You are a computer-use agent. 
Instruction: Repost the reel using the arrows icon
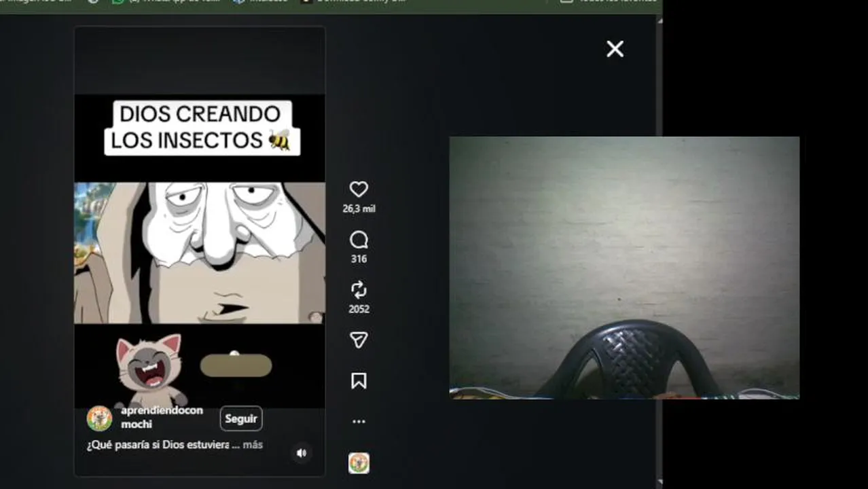coord(359,290)
